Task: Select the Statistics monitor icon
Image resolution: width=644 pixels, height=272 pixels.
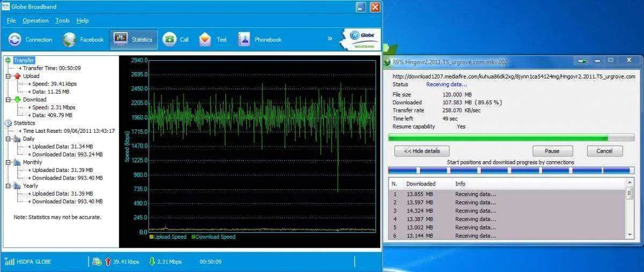Action: [120, 39]
